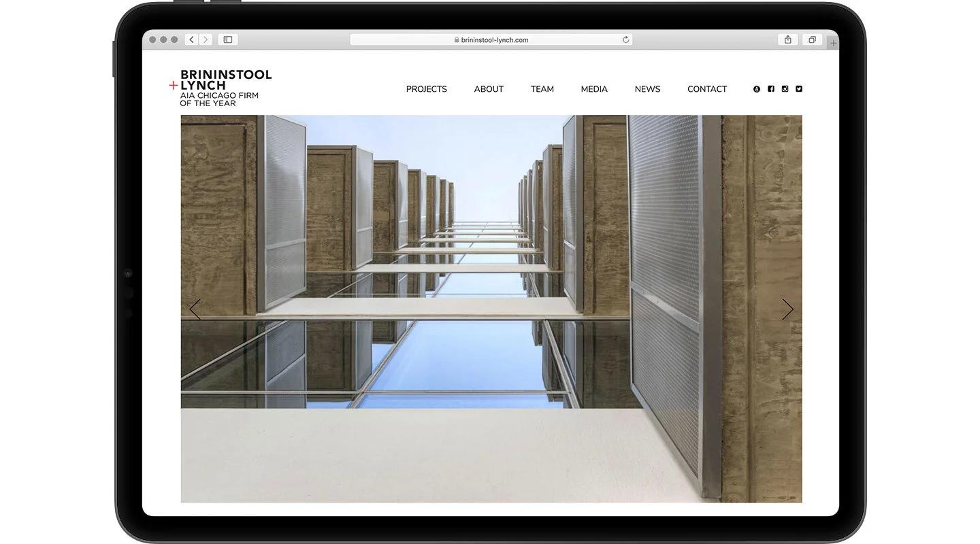Advance to the next slide with the right arrow

click(x=787, y=309)
